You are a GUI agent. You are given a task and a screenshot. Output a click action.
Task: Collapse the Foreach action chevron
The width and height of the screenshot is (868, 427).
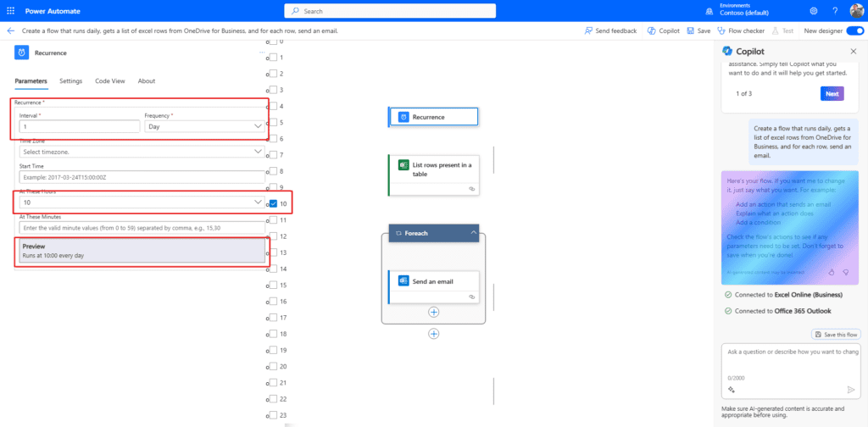click(473, 232)
